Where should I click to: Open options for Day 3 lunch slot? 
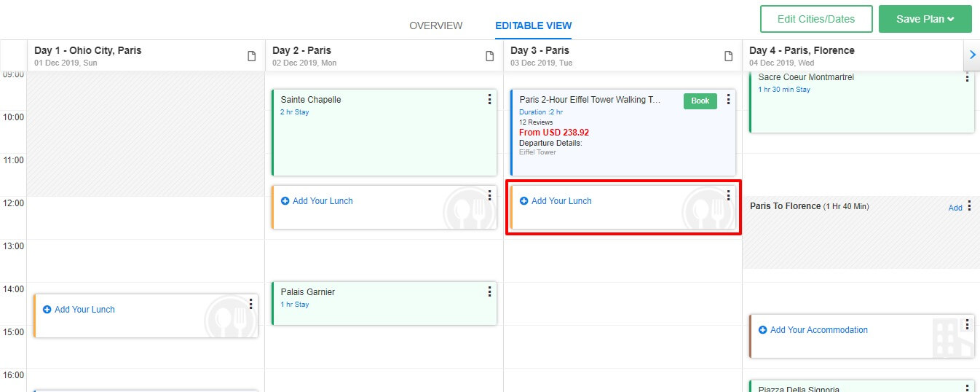728,195
